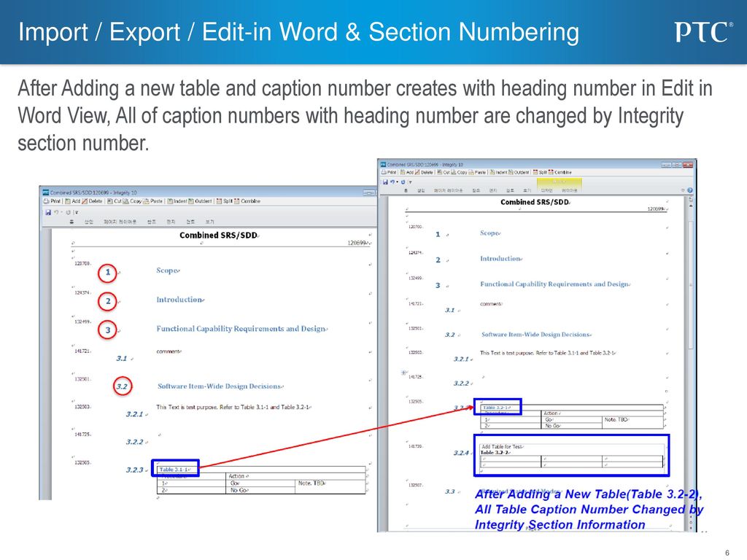Open 레이아웃 table tools tab in right window
747x560 pixels.
tap(569, 190)
